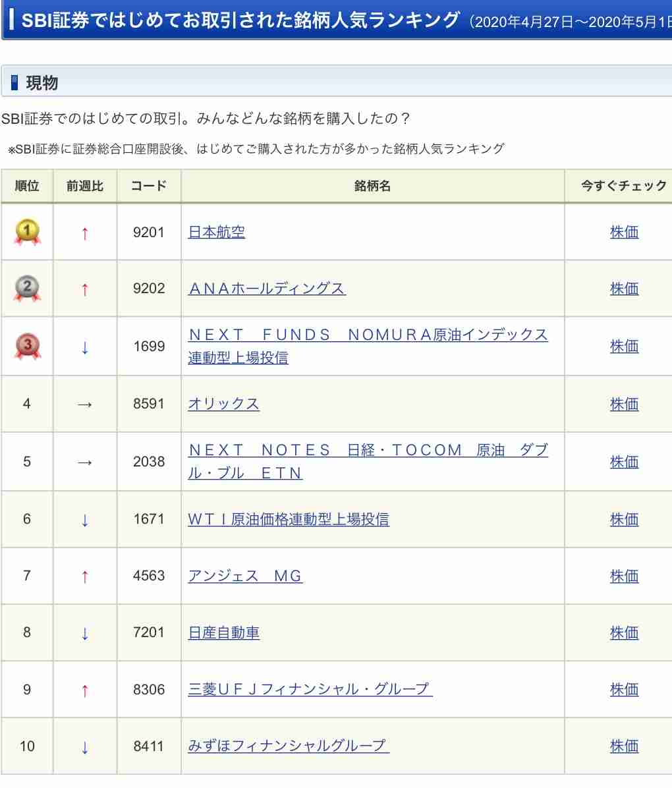Open the ANAホールディングス link
Viewport: 672px width, 788px height.
[x=267, y=289]
